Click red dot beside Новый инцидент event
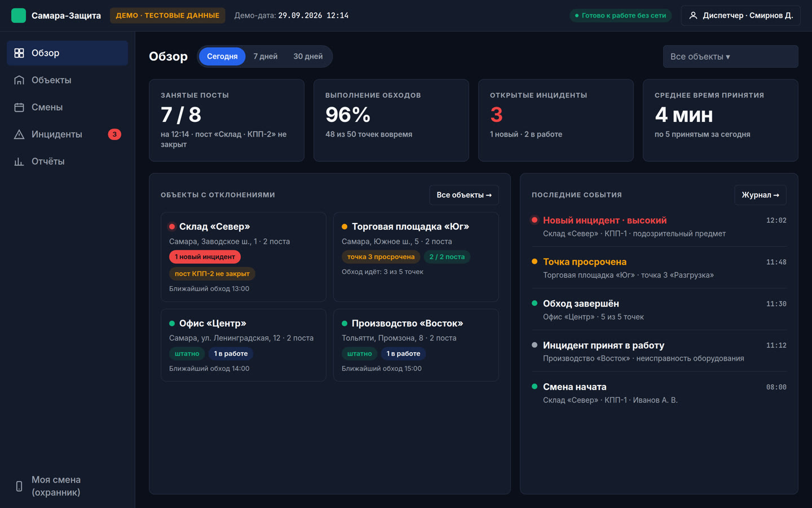This screenshot has height=508, width=812. (535, 220)
